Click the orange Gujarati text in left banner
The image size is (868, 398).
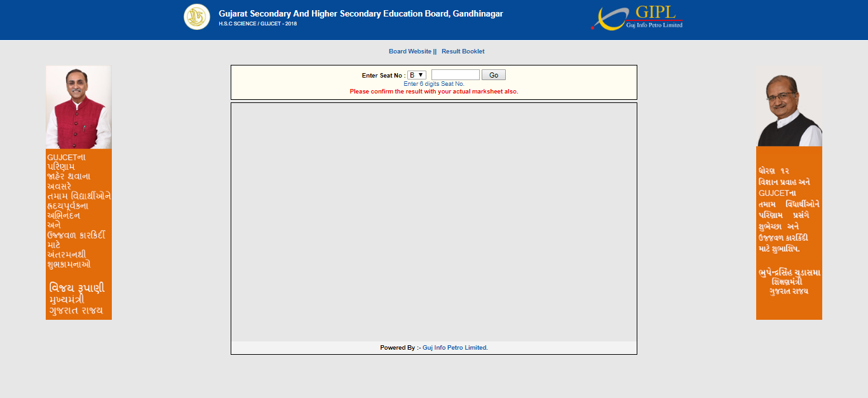tap(79, 234)
